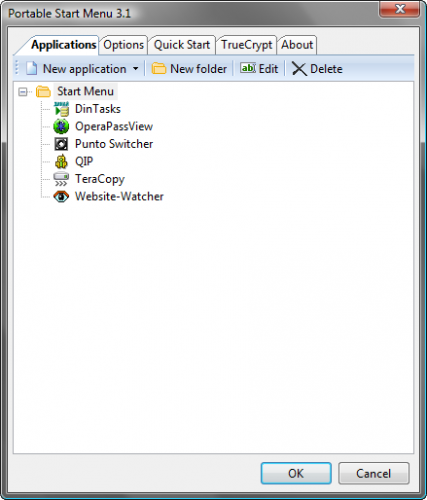The image size is (427, 500).
Task: Click the toolbar grip handle
Action: click(17, 68)
